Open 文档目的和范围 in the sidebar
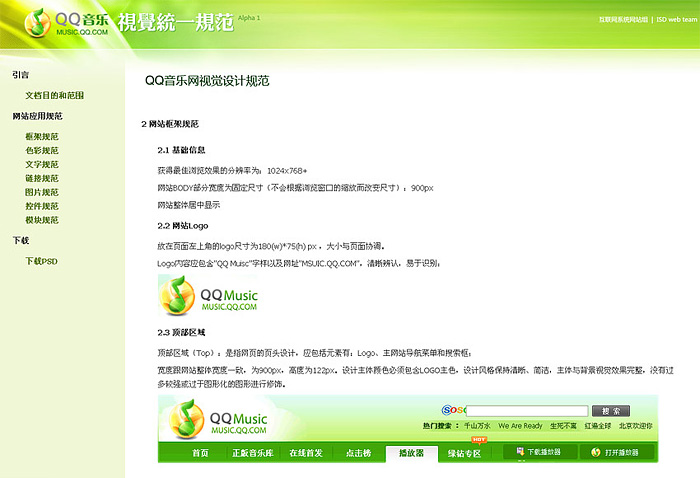The image size is (700, 478). pyautogui.click(x=54, y=95)
